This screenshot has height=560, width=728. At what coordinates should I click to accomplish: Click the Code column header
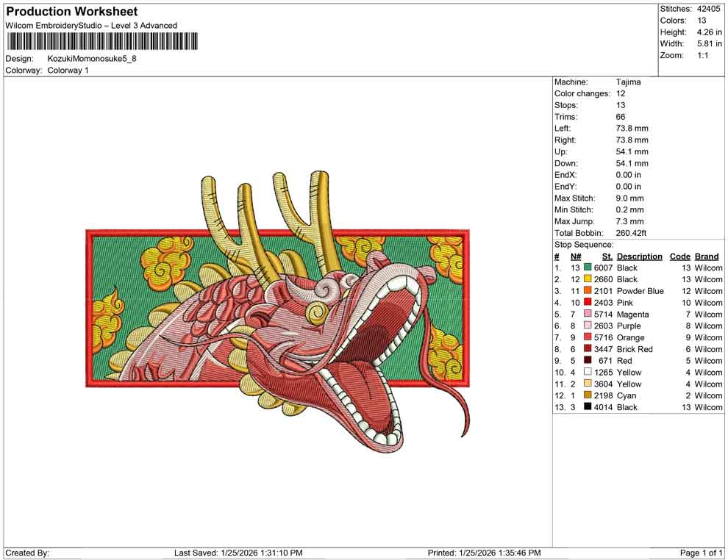tap(679, 256)
